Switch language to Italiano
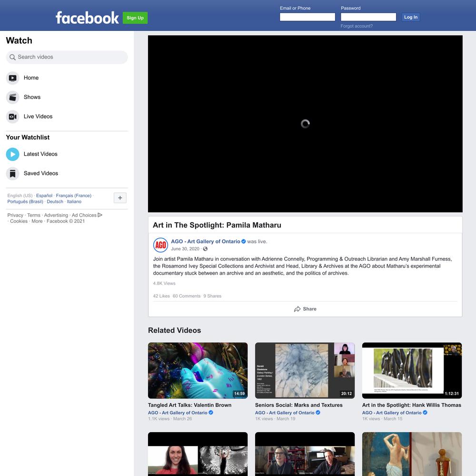This screenshot has height=476, width=476. [74, 201]
